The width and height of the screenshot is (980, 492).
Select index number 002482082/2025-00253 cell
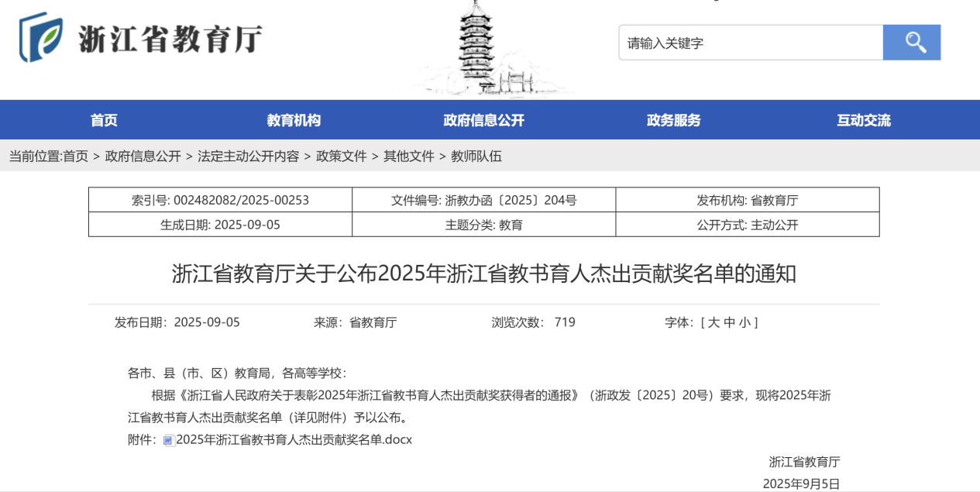pos(221,200)
